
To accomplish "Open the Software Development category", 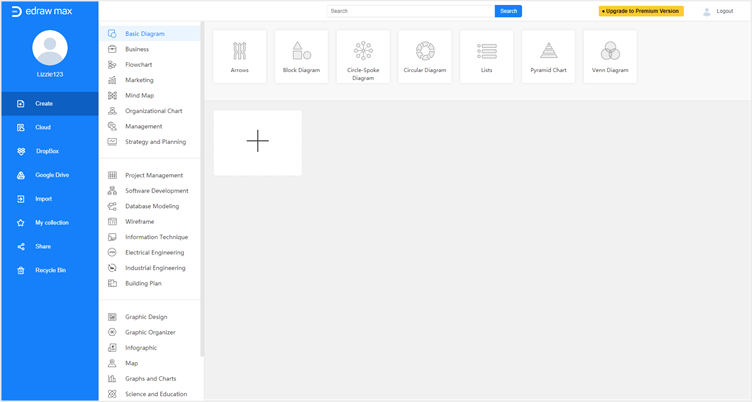I will pyautogui.click(x=150, y=190).
